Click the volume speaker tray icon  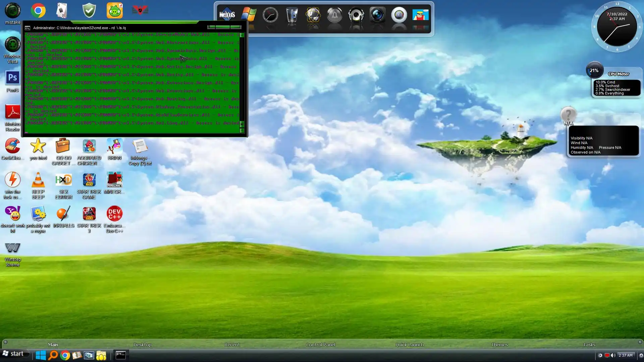click(613, 355)
